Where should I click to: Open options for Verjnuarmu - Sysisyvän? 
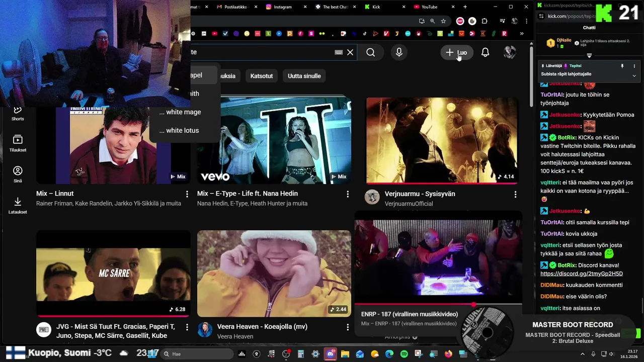[515, 194]
